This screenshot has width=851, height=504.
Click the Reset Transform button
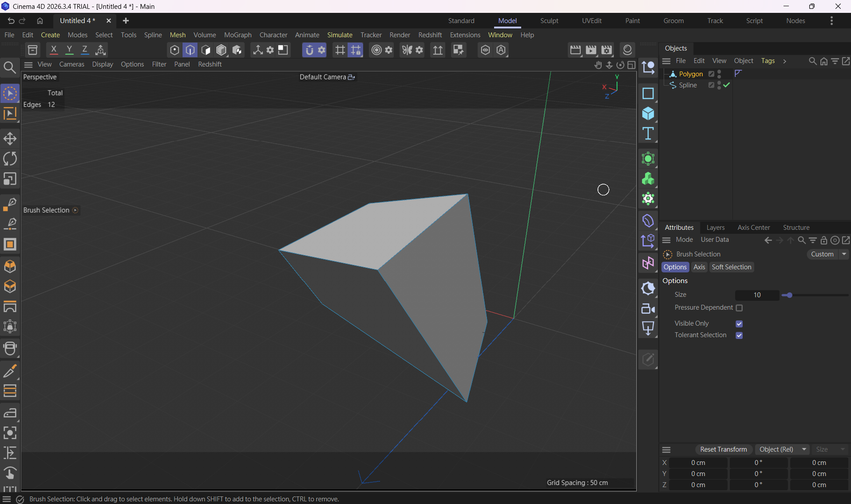(723, 449)
